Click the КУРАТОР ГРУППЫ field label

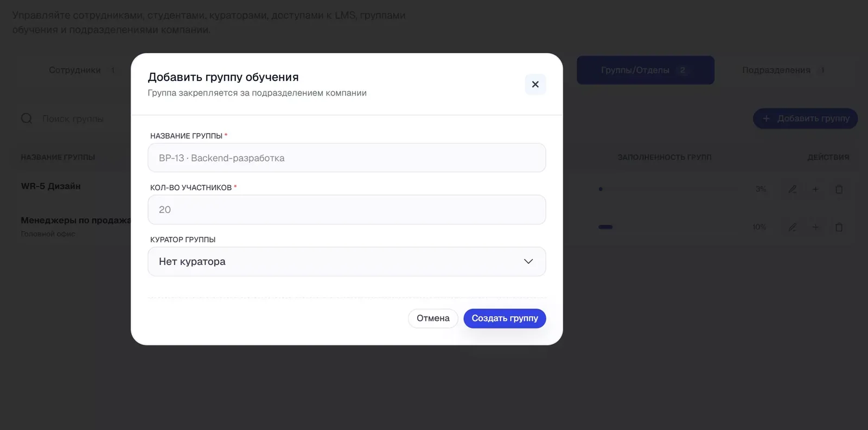click(183, 239)
